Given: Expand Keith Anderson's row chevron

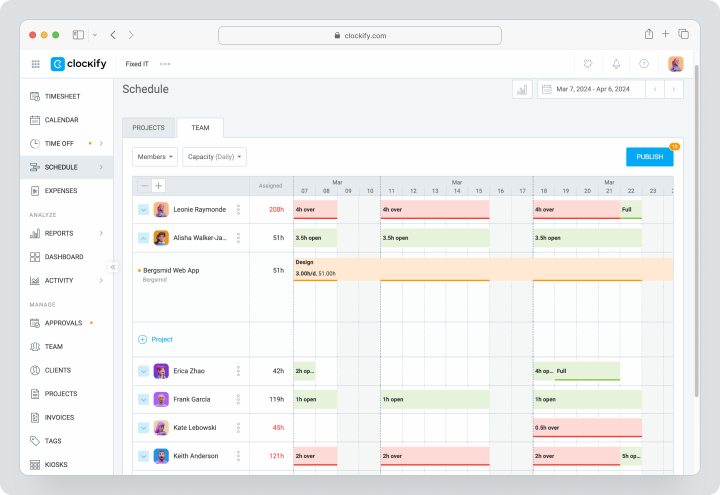Looking at the screenshot, I should (x=143, y=456).
